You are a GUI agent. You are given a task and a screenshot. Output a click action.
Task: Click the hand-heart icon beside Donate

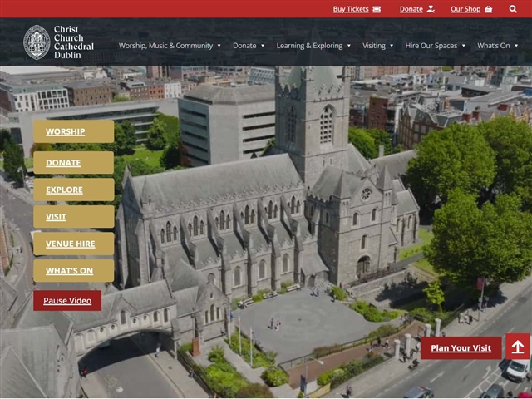(431, 9)
